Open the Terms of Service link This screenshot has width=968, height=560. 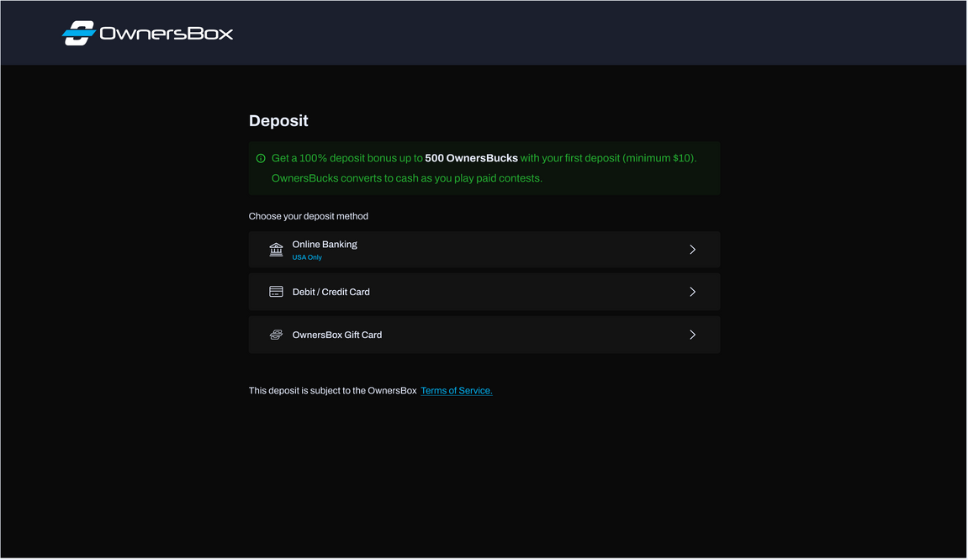click(456, 391)
